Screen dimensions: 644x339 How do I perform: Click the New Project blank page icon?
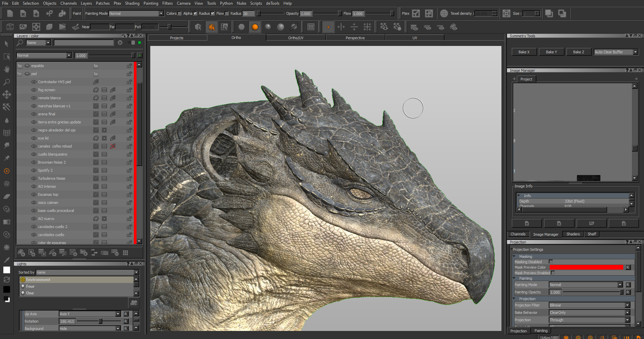click(x=10, y=13)
